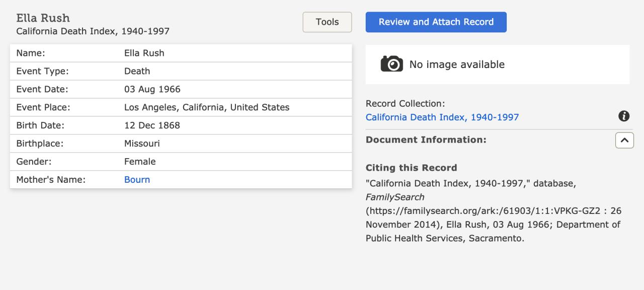Click Review and Attach Record button
This screenshot has width=644, height=290.
(436, 22)
